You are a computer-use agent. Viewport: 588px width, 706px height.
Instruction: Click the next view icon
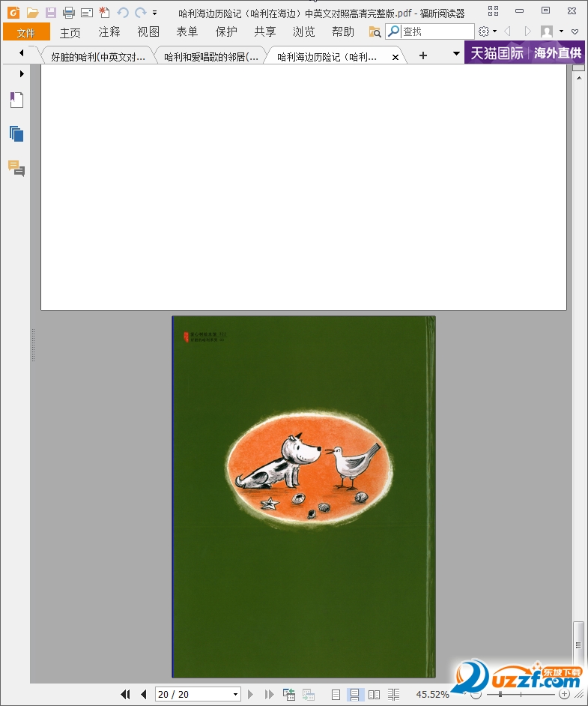point(308,694)
